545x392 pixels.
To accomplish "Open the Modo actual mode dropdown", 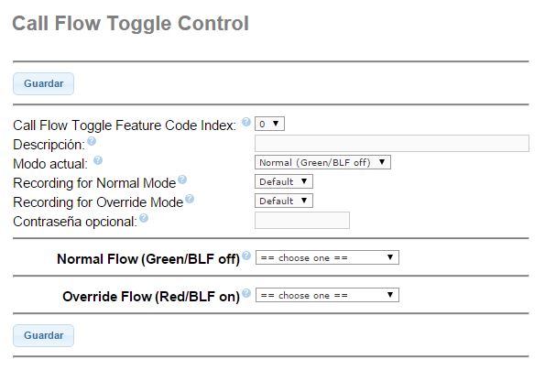I will click(322, 162).
